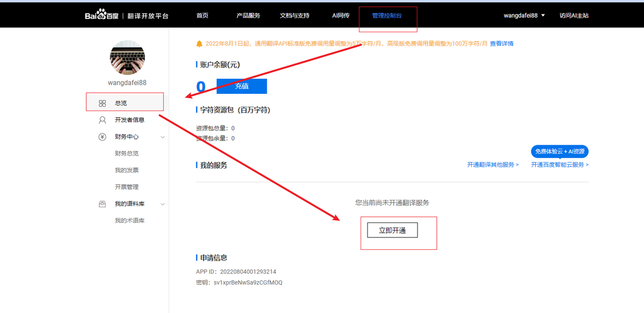The image size is (644, 313).
Task: Open 我的发票 in the sidebar
Action: (x=127, y=170)
